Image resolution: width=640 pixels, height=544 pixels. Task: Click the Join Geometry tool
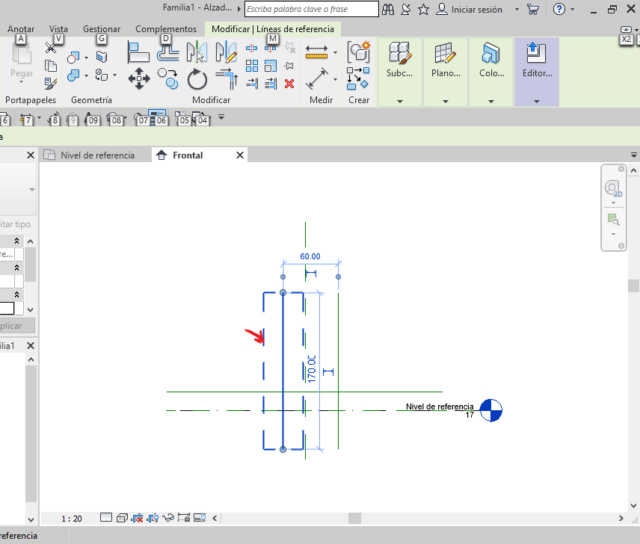coord(73,75)
